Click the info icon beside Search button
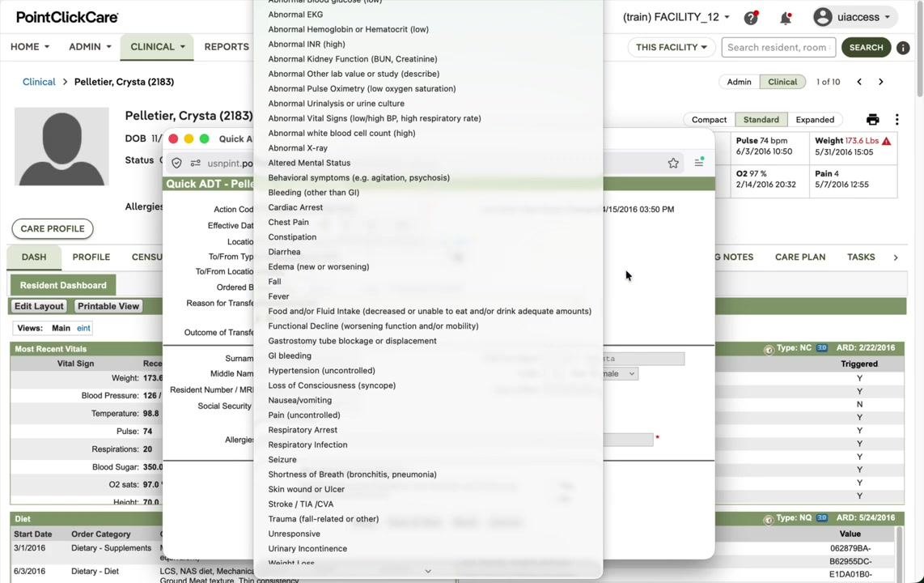 coord(903,48)
